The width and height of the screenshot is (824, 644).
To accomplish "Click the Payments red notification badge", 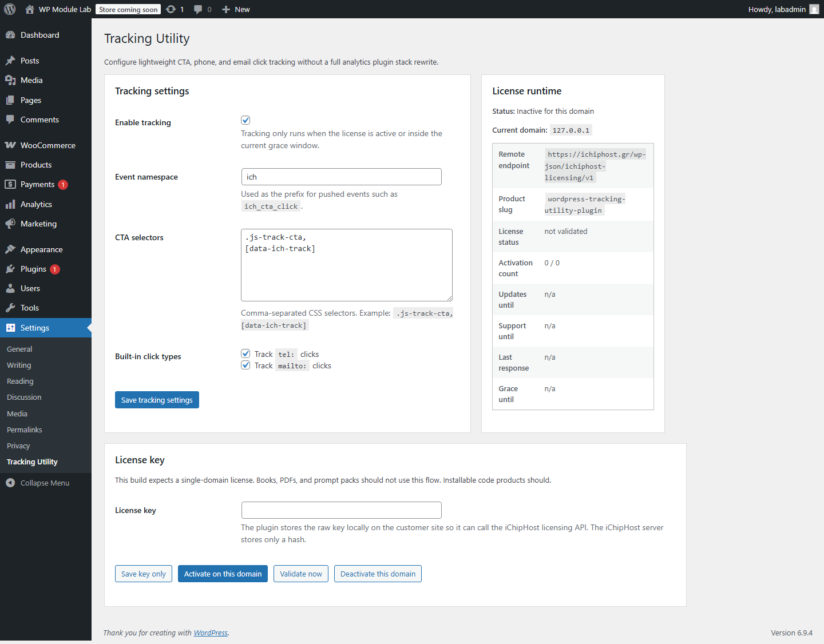I will click(x=63, y=185).
